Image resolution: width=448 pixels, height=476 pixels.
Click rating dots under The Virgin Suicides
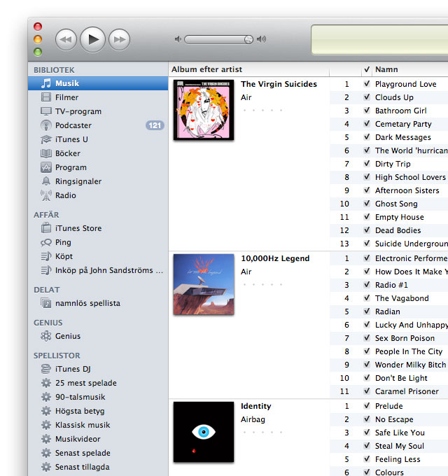(x=263, y=110)
